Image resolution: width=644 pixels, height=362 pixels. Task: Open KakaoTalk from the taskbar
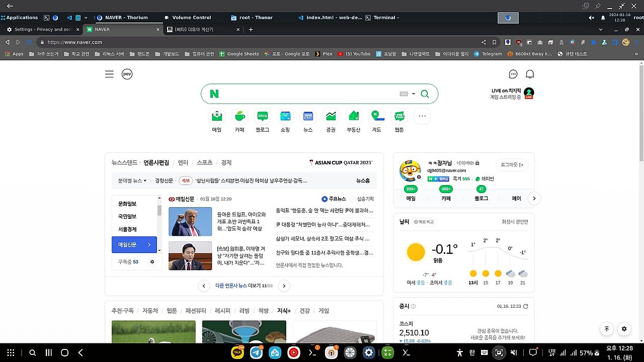point(237,352)
